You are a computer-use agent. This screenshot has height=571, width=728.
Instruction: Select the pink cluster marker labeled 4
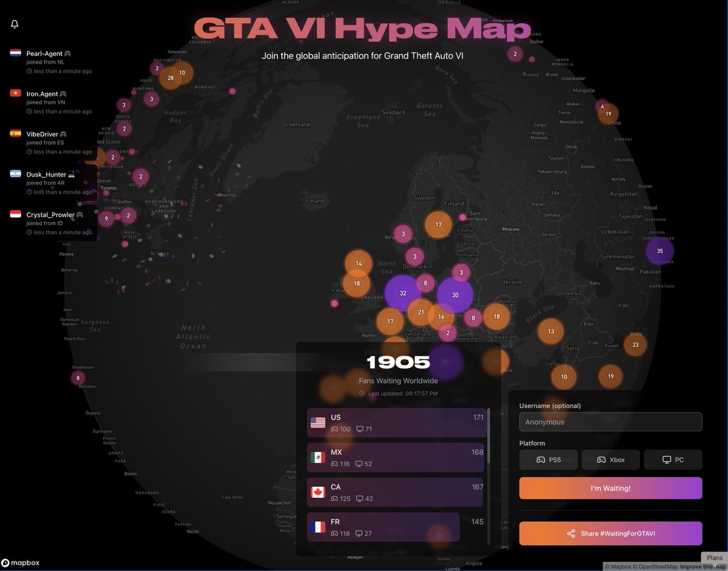[x=602, y=106]
